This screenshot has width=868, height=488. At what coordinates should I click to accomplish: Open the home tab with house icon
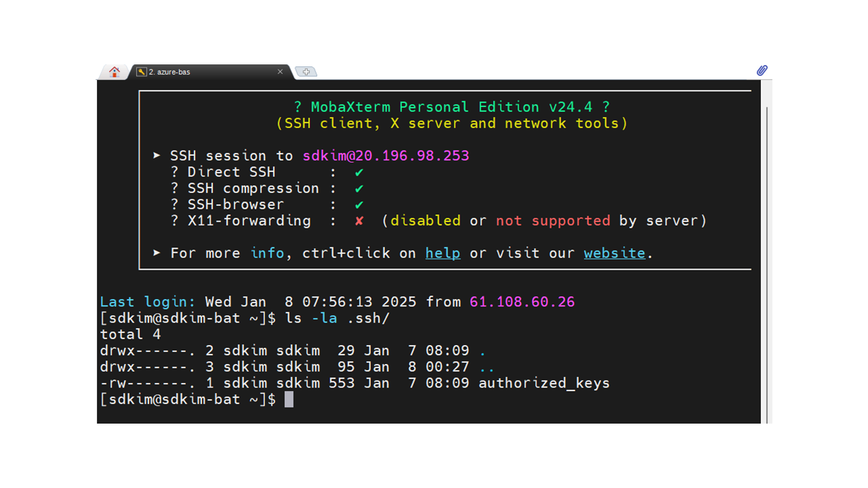[114, 72]
